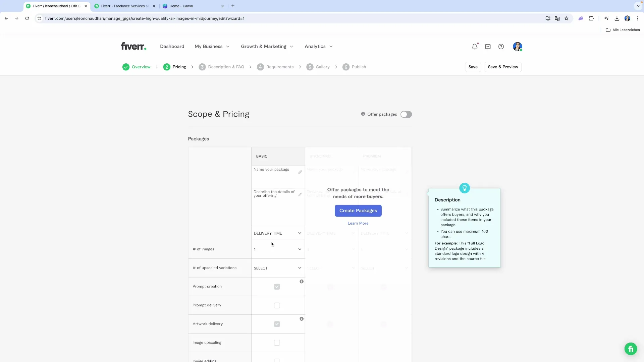Open the Learn More link
Image resolution: width=644 pixels, height=362 pixels.
pos(358,223)
